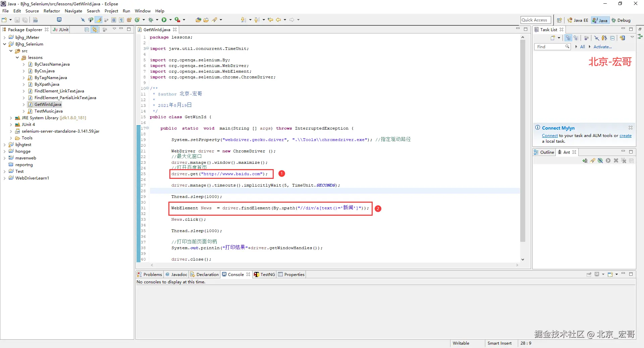Toggle Scheduled view in Task List
This screenshot has height=348, width=644.
coord(576,38)
